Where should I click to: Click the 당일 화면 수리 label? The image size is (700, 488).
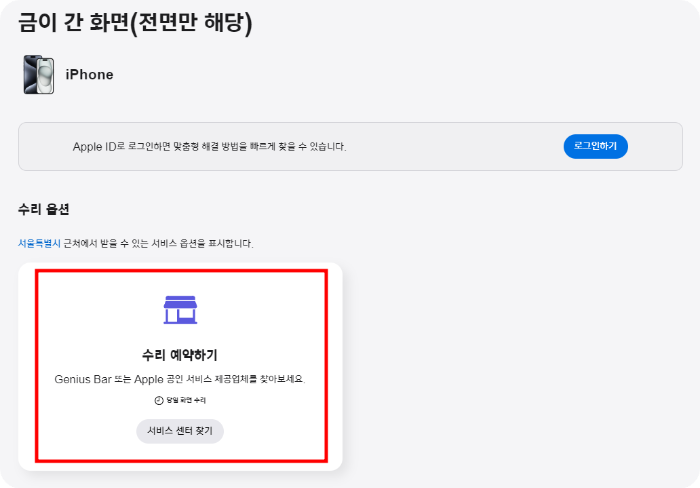point(186,400)
